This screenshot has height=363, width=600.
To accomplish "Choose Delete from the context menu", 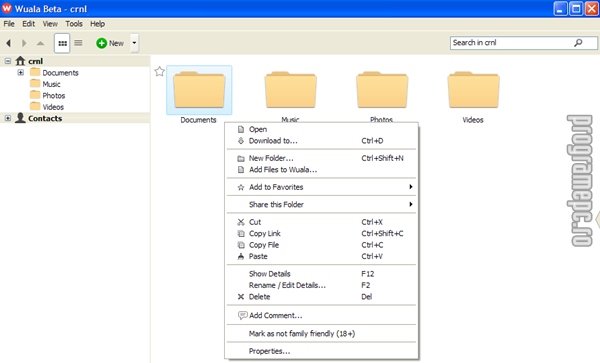I will pyautogui.click(x=321, y=297).
